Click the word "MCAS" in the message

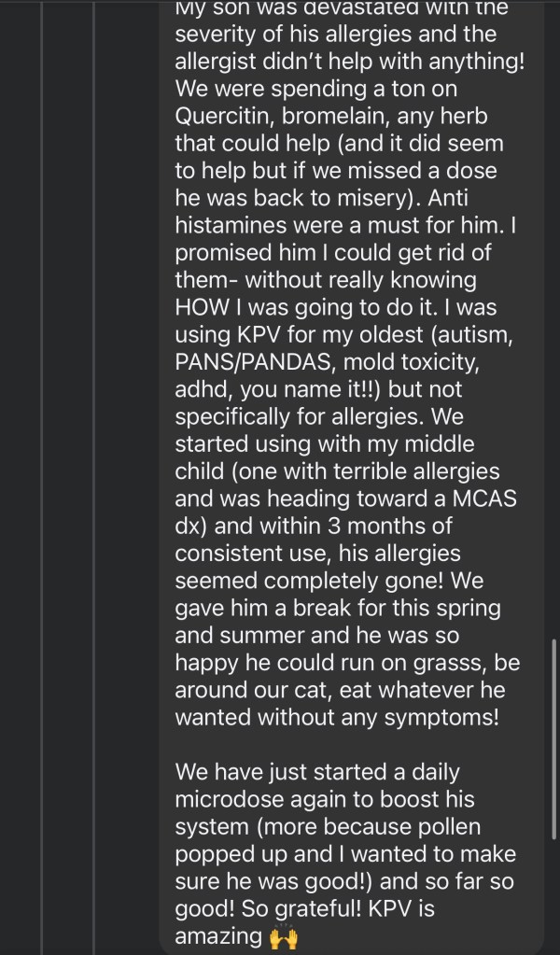tap(481, 497)
